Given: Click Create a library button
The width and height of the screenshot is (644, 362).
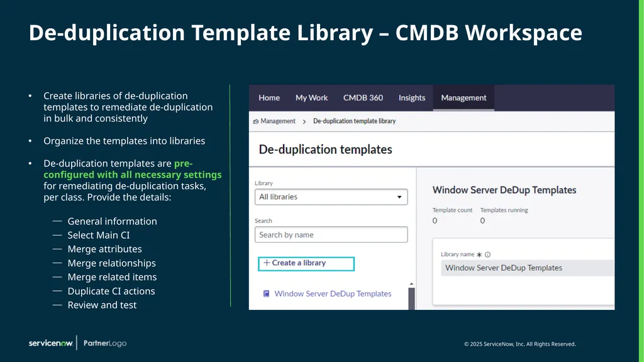Looking at the screenshot, I should [306, 263].
